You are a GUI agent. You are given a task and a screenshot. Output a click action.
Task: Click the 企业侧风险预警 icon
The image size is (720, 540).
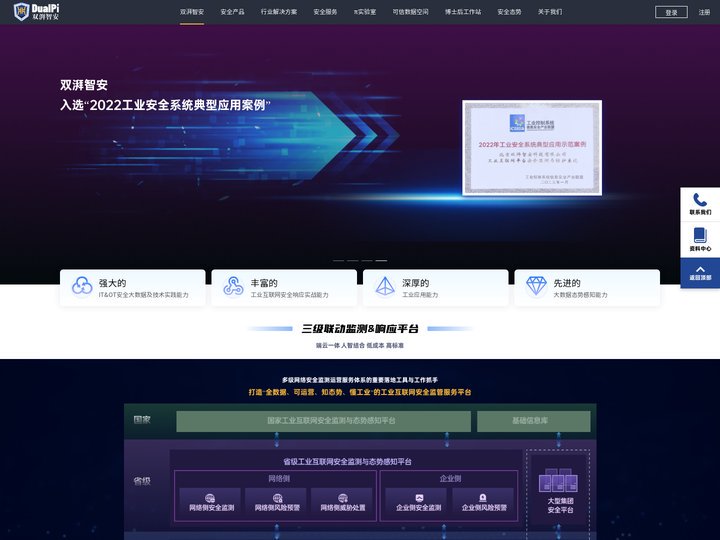click(x=483, y=498)
